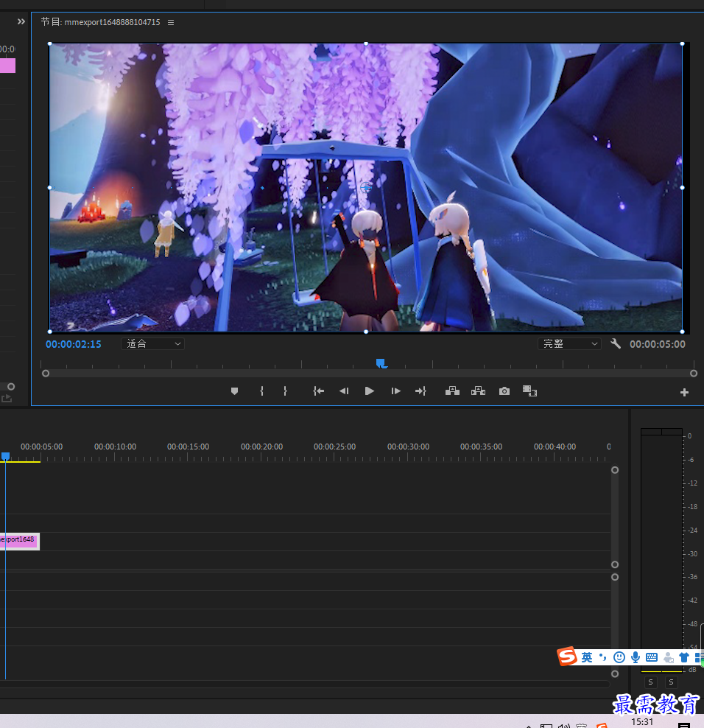Image resolution: width=704 pixels, height=728 pixels.
Task: Mark Out point button
Action: pos(285,391)
